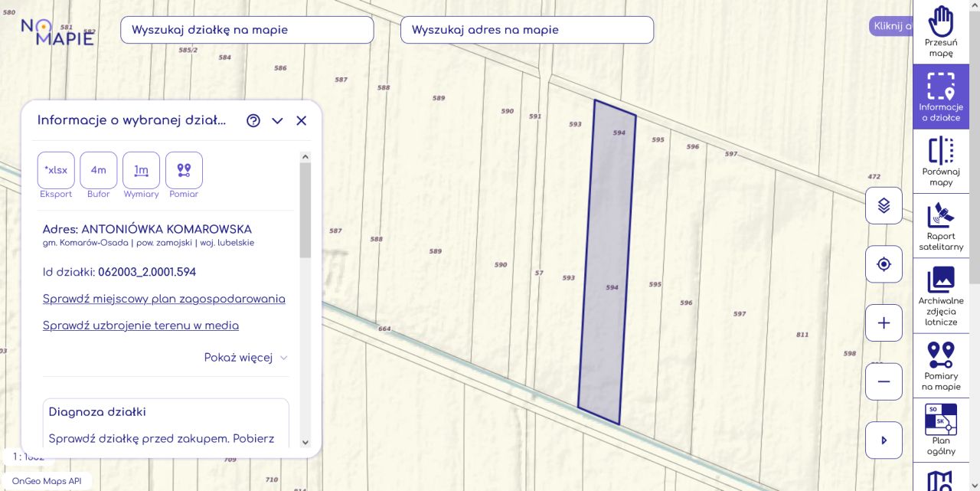
Task: Zoom in with the plus button
Action: pos(884,323)
